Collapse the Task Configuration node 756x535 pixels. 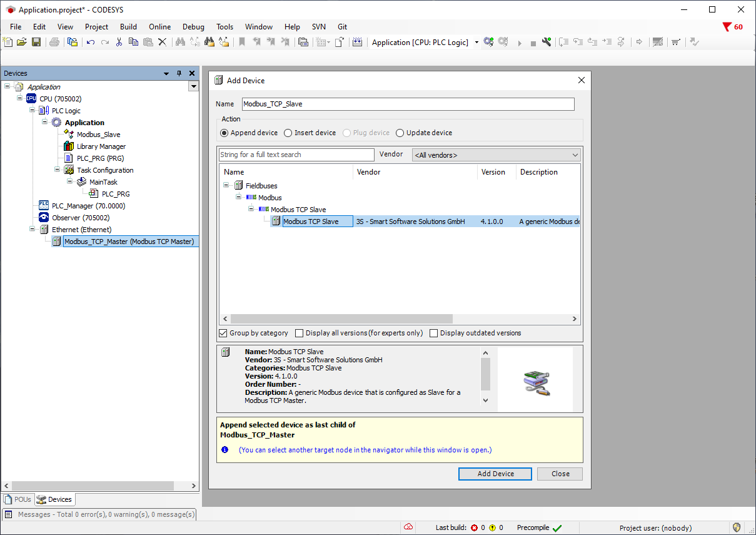[x=58, y=170]
